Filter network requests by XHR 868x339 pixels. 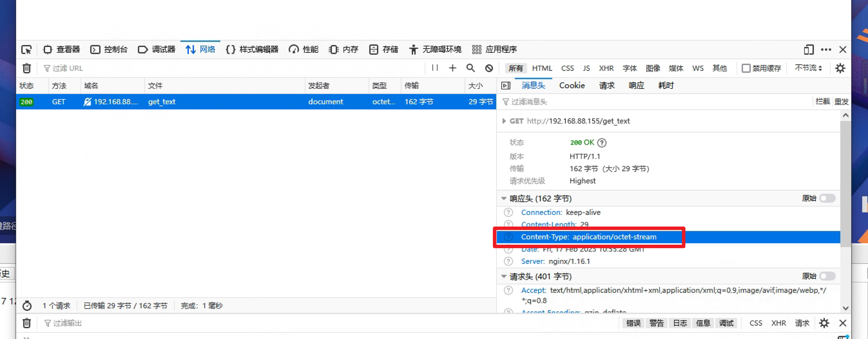pos(606,68)
